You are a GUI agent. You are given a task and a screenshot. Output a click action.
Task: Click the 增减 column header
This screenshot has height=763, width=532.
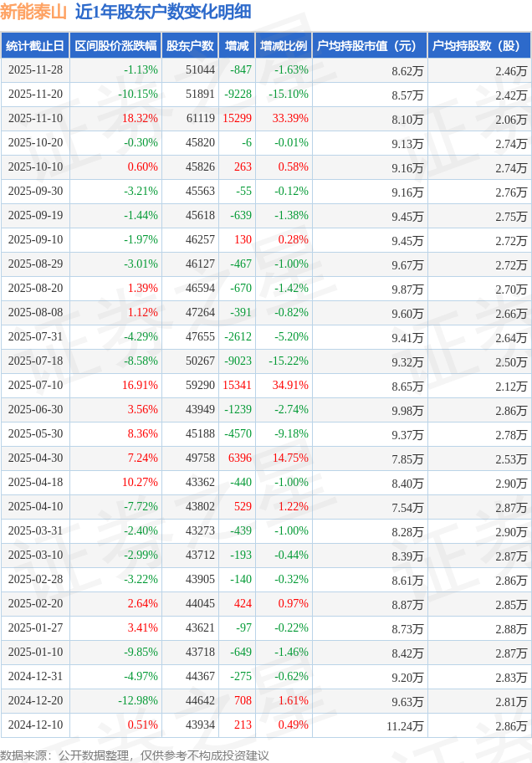[237, 46]
